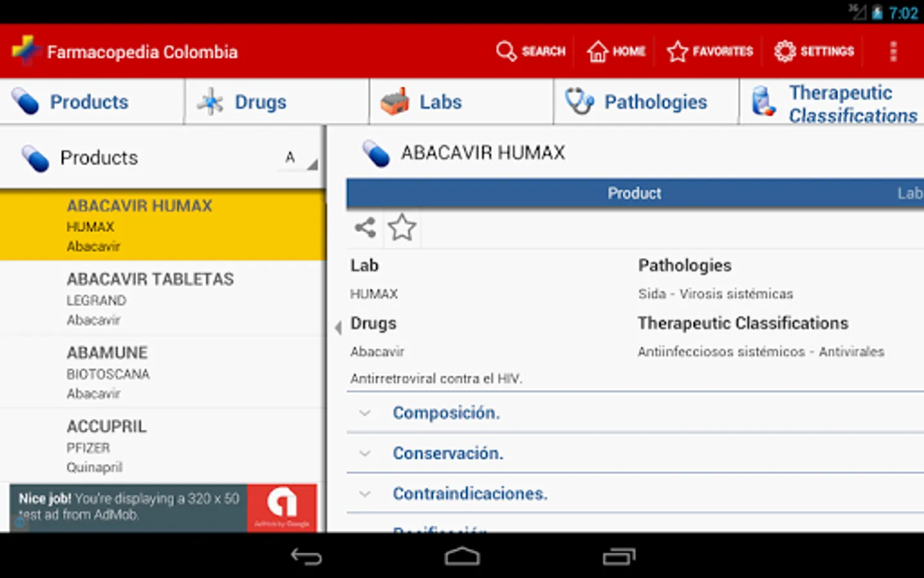The width and height of the screenshot is (924, 578).
Task: Tap the pill icon in Products list header
Action: click(x=35, y=159)
